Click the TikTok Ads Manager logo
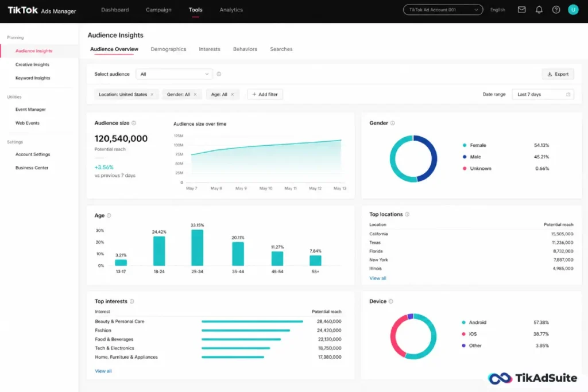588x392 pixels. 41,10
